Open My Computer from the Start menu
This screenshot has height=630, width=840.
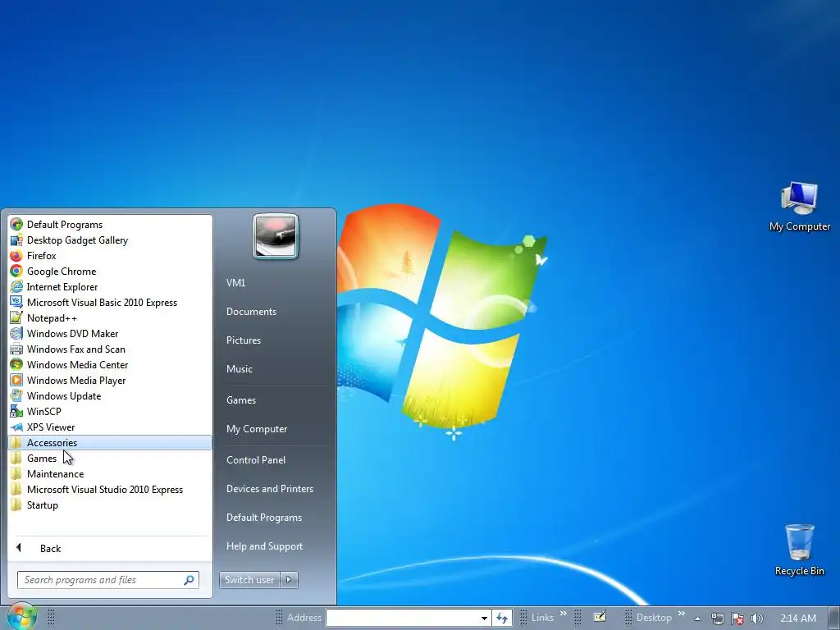point(276,428)
